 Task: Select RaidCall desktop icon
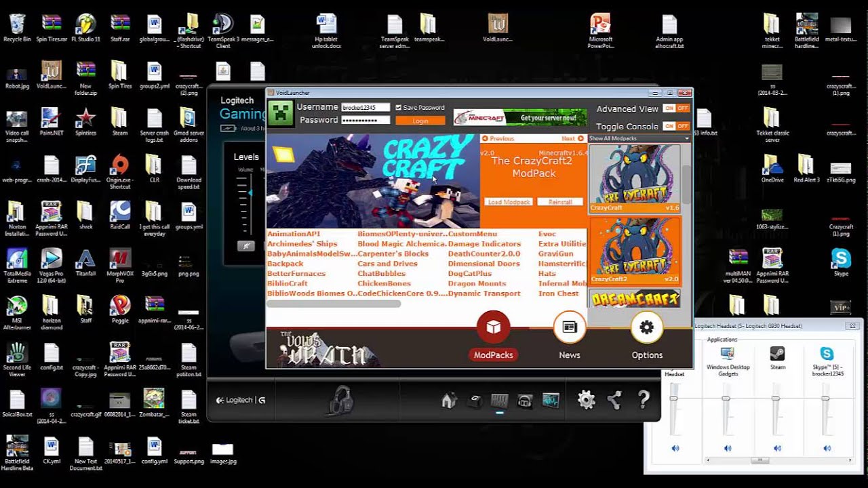pyautogui.click(x=120, y=216)
